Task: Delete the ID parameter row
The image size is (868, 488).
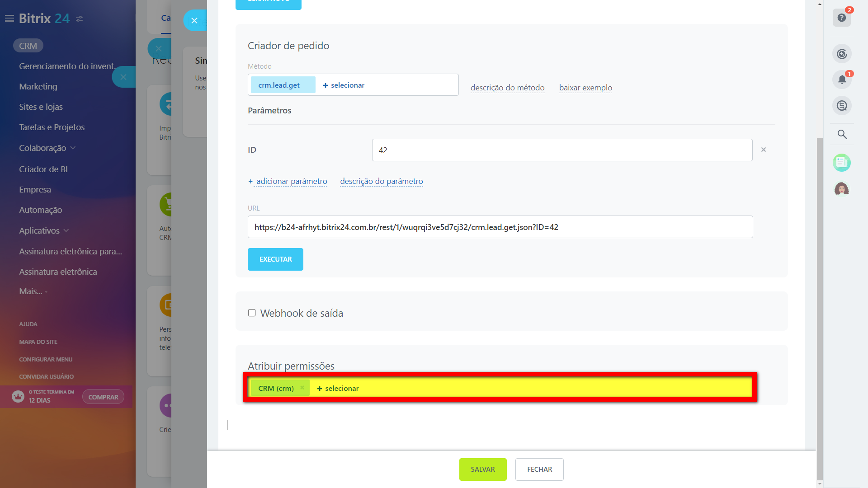Action: 763,150
